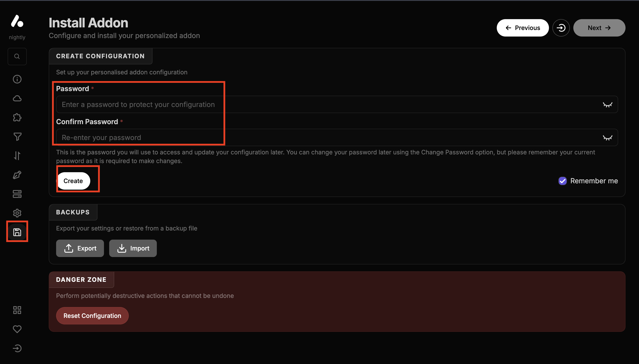Open the gear Miscellaneous settings icon
The height and width of the screenshot is (364, 639).
pyautogui.click(x=17, y=213)
